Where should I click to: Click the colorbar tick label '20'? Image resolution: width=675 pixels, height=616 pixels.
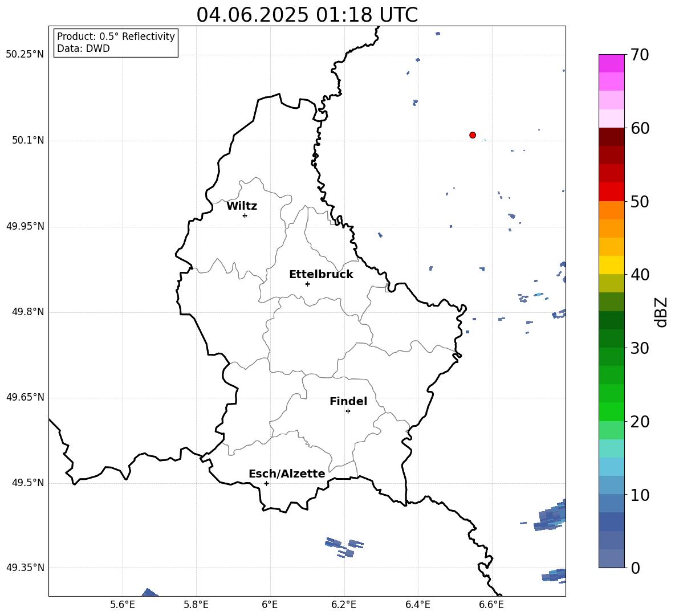(x=640, y=422)
